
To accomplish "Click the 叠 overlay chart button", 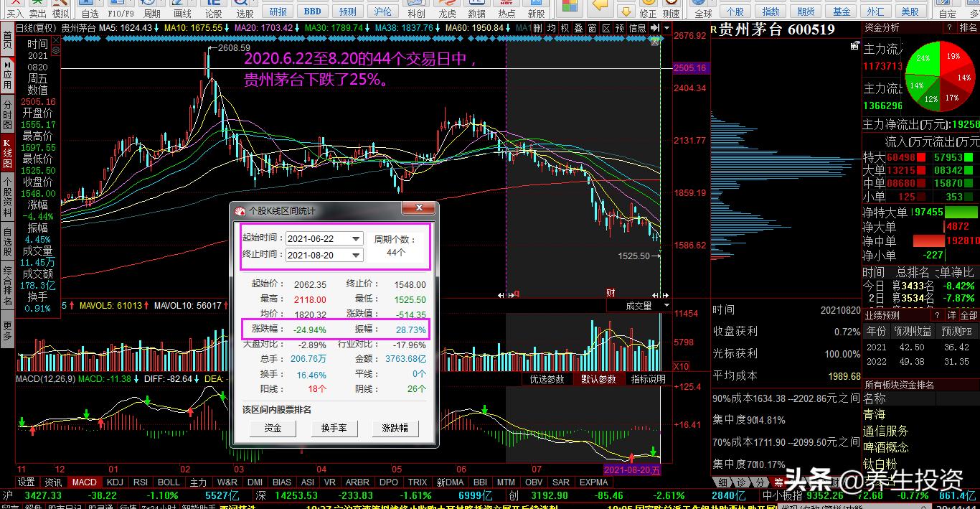I will point(578,28).
